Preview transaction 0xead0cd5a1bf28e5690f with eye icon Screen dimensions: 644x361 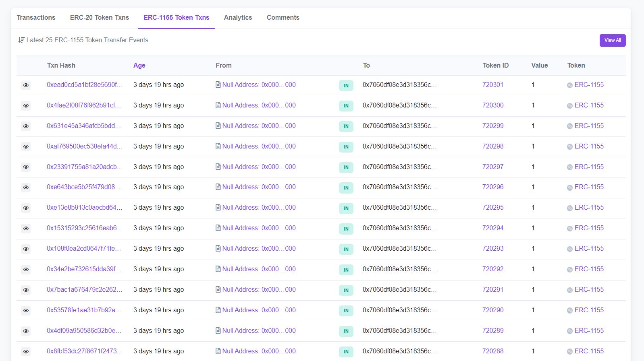26,85
